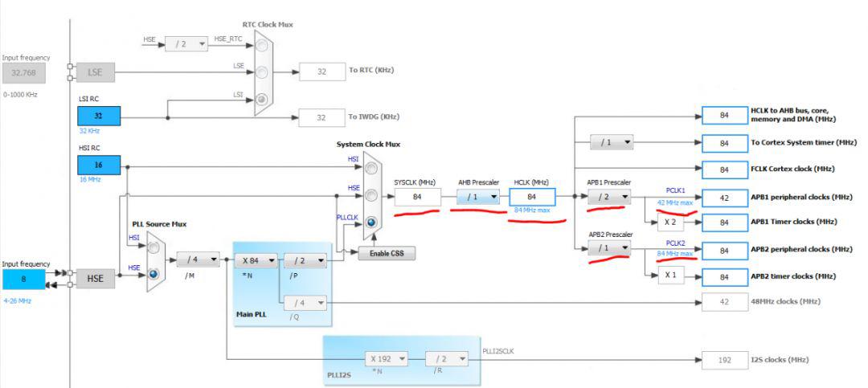Click the APB1 Timer clocks 84 box
Screen dimensions: 868x388
tap(725, 223)
